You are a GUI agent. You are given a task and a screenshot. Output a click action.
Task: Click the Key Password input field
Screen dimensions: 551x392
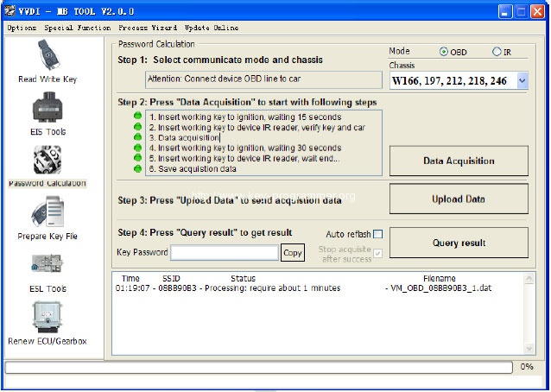click(x=224, y=253)
